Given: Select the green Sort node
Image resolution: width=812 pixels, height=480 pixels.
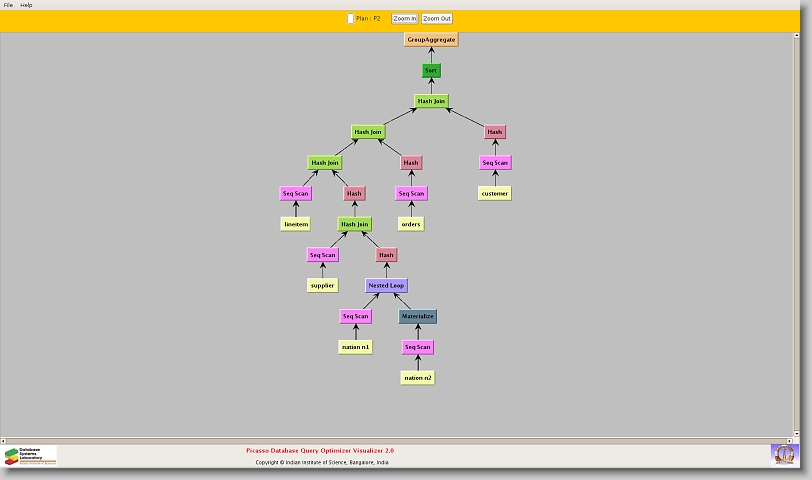Looking at the screenshot, I should click(x=431, y=71).
